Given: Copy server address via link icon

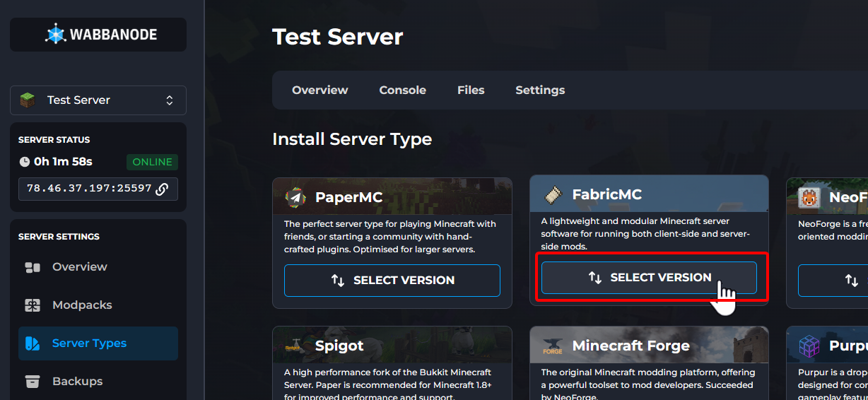Looking at the screenshot, I should 162,189.
